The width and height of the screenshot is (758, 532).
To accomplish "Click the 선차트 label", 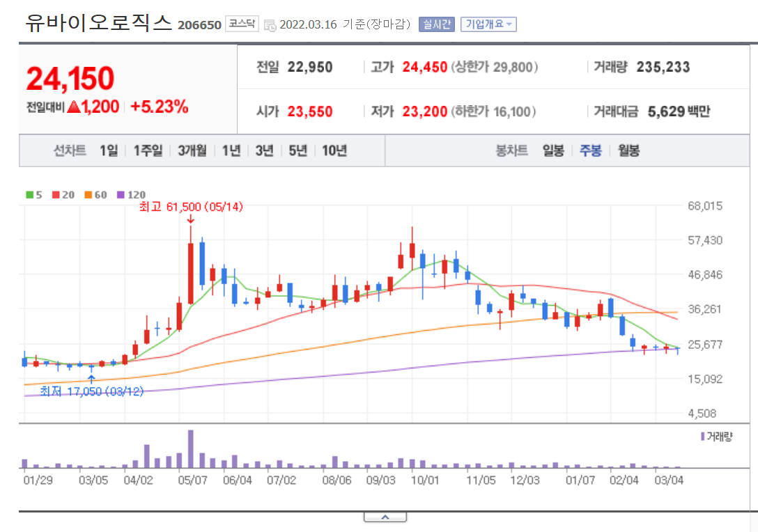I will (70, 151).
